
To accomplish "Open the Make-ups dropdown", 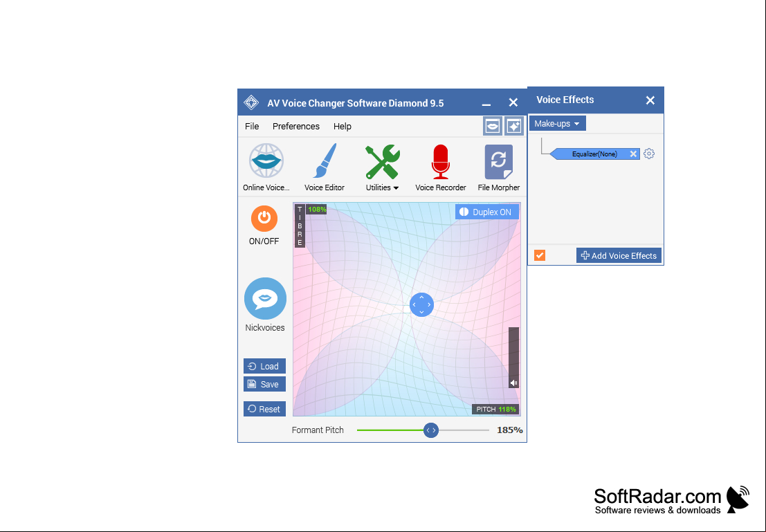I will coord(557,124).
